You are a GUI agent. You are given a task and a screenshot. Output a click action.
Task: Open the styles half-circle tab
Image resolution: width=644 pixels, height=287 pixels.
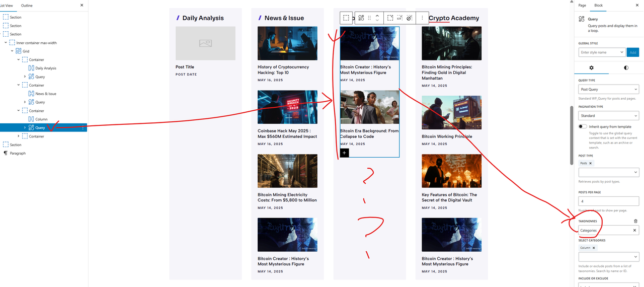coord(626,67)
